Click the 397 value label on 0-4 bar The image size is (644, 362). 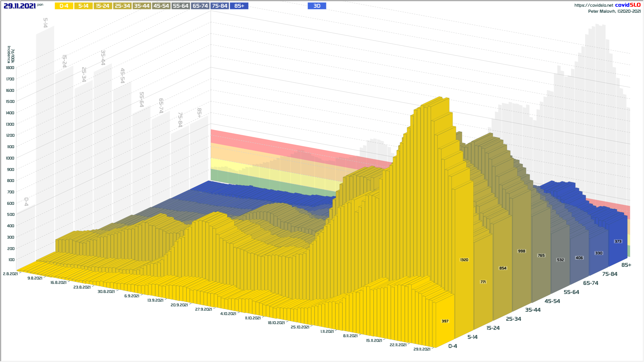(445, 321)
